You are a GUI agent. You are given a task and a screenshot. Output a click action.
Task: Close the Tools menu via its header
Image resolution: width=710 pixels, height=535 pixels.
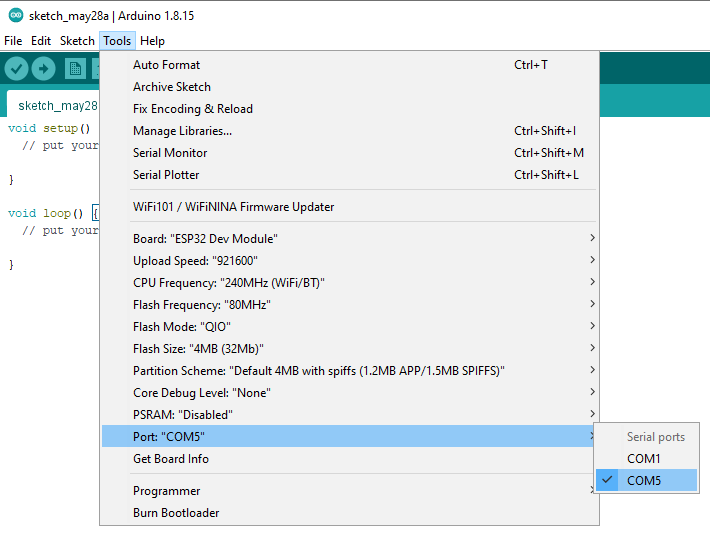pyautogui.click(x=117, y=41)
